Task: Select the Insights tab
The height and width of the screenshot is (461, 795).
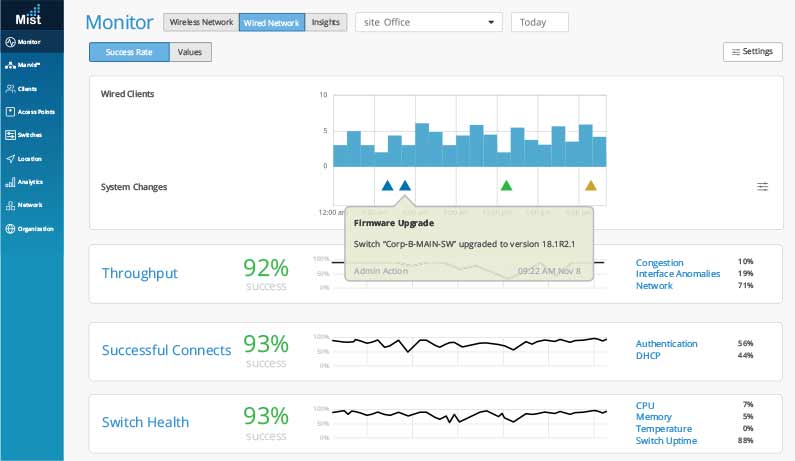Action: tap(324, 22)
